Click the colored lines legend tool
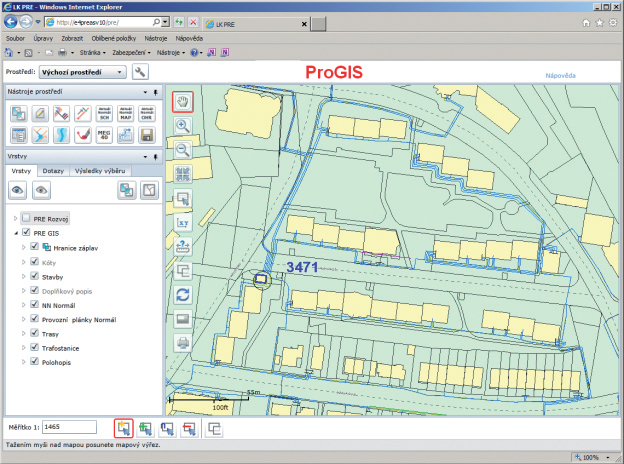The width and height of the screenshot is (624, 464). click(61, 114)
